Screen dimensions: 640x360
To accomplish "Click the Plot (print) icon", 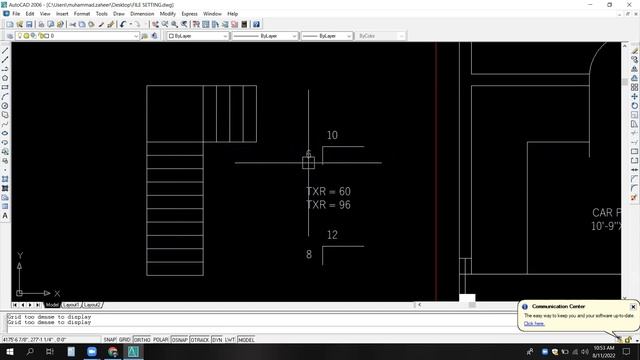I will (41, 24).
